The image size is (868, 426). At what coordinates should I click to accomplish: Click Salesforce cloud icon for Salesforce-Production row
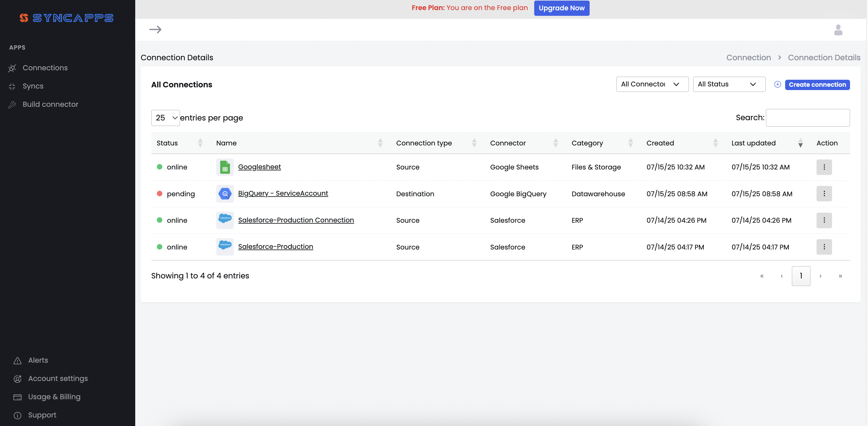pyautogui.click(x=225, y=247)
